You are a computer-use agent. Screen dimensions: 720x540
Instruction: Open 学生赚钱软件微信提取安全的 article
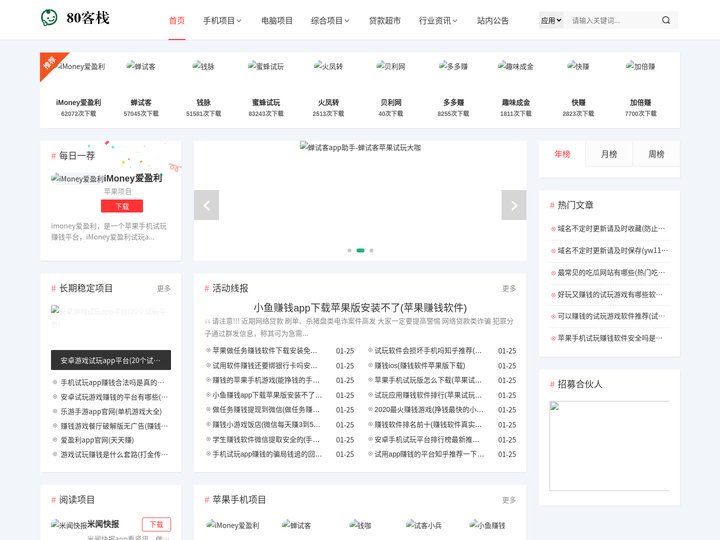point(266,439)
